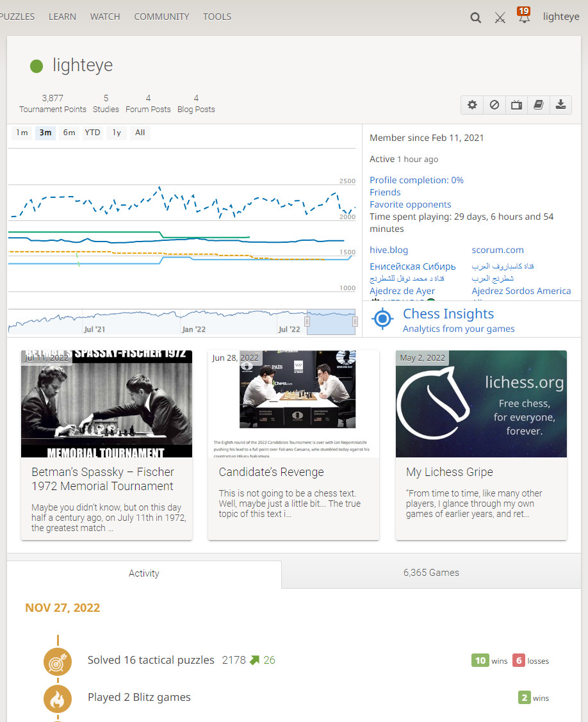Open the TV watch games icon

(516, 105)
